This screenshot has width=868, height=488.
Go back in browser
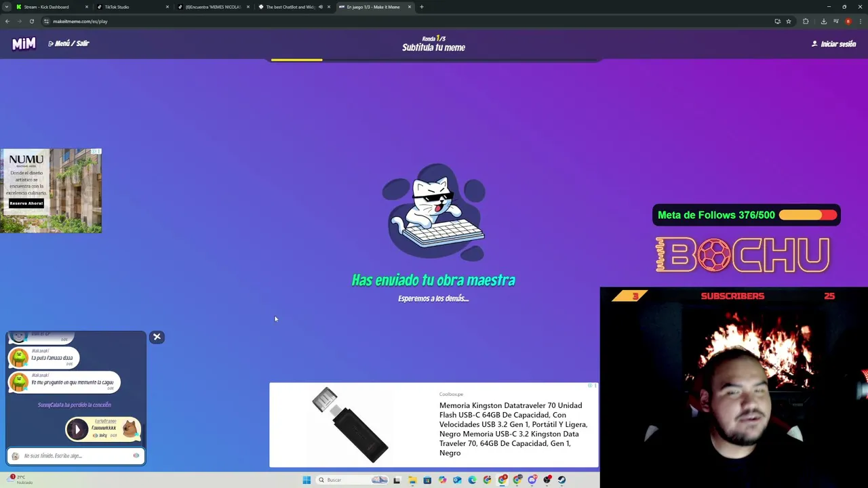pos(7,21)
